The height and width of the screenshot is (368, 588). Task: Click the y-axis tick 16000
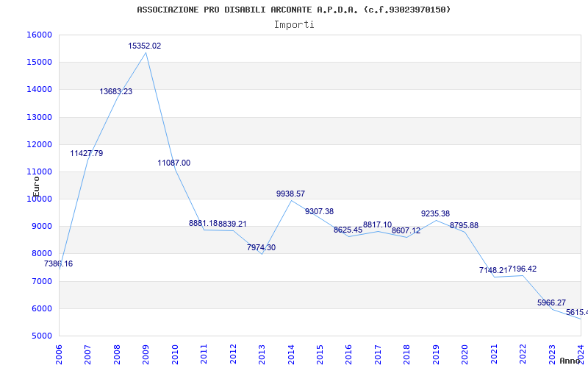point(39,35)
